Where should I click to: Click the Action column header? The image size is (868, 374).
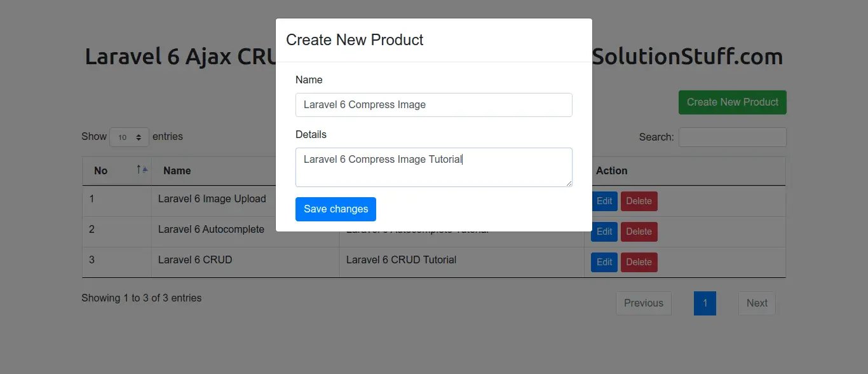click(612, 170)
